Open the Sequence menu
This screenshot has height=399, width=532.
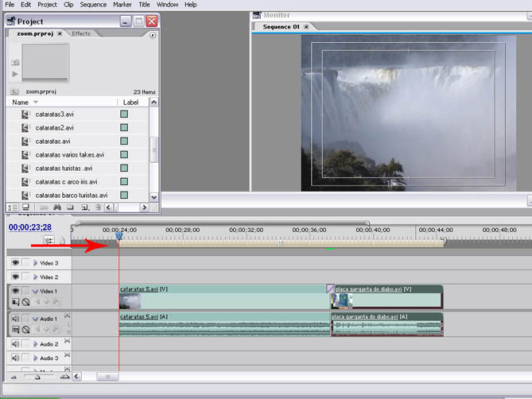(93, 5)
